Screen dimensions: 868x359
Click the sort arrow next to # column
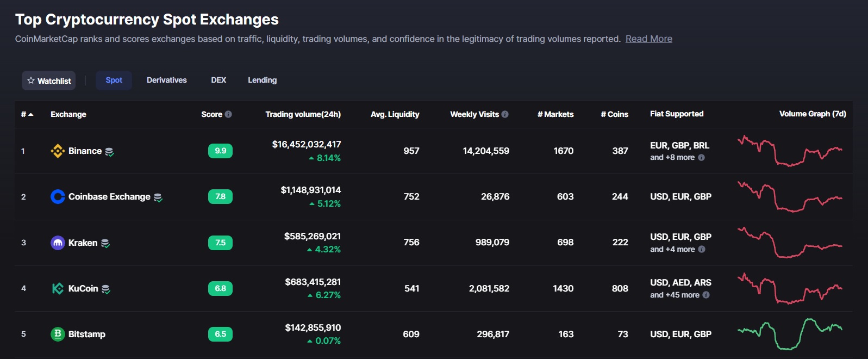(x=31, y=114)
